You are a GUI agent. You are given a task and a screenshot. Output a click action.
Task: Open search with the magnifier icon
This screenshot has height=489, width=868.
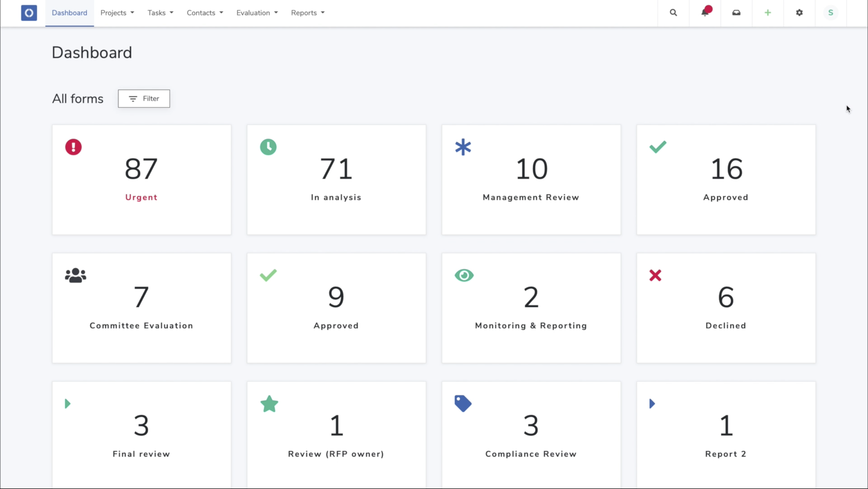pyautogui.click(x=673, y=13)
